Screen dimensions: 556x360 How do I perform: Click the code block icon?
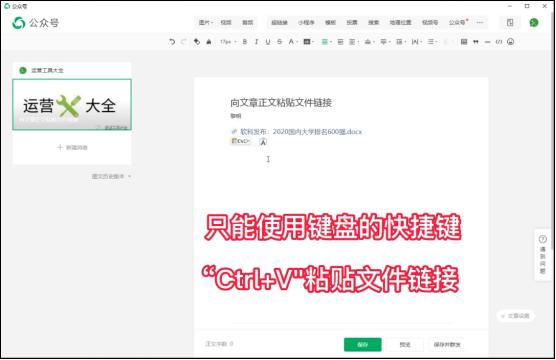(499, 42)
